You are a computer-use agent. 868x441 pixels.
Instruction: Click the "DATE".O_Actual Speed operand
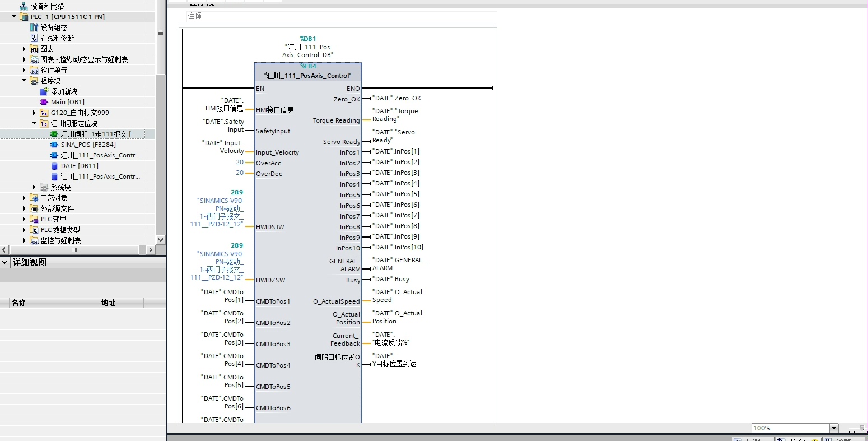click(397, 296)
